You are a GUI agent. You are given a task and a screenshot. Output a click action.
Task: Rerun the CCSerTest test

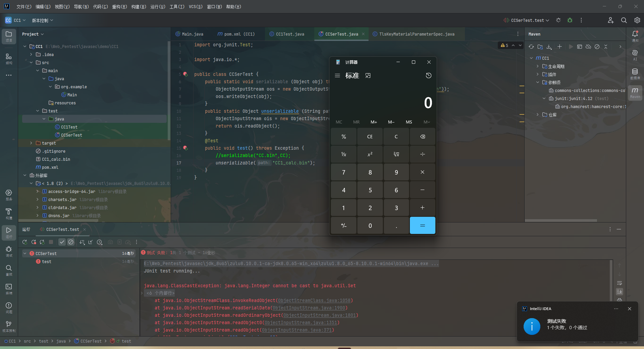[25, 242]
